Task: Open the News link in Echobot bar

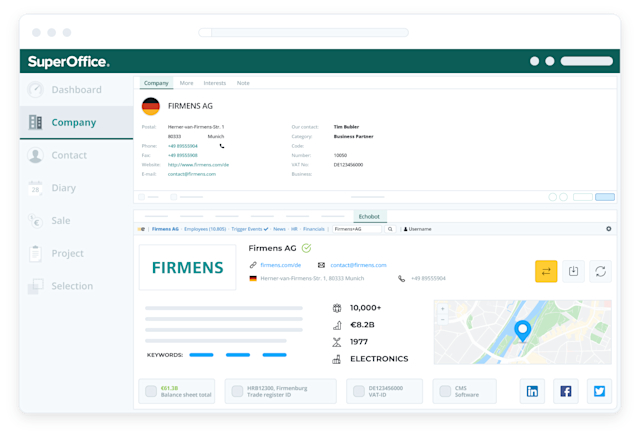Action: 279,229
